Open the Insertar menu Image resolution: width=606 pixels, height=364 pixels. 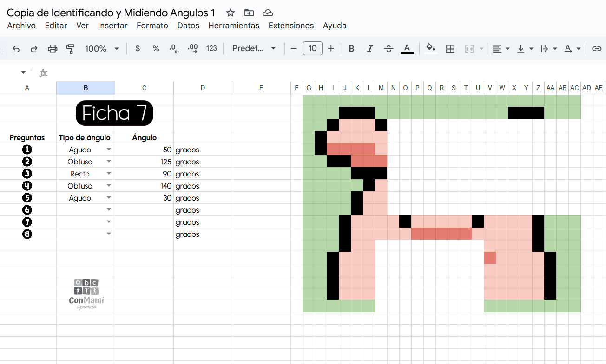point(112,26)
